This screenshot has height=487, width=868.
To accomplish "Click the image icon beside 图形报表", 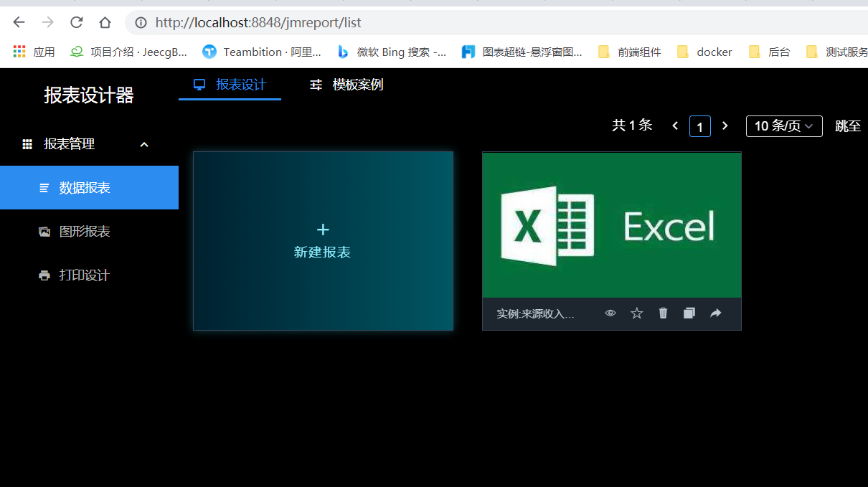I will pyautogui.click(x=44, y=232).
